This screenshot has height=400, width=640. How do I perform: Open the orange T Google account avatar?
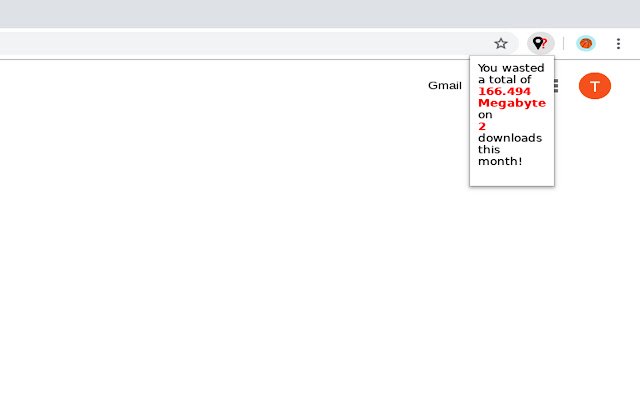595,86
